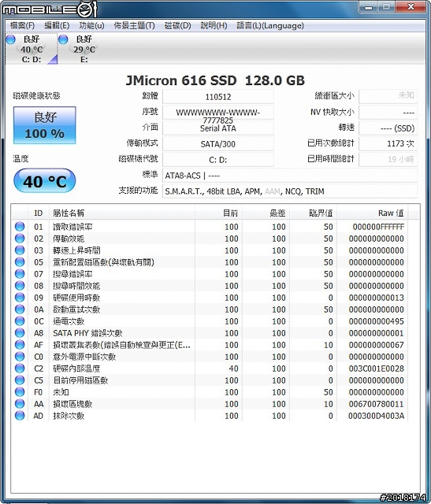Screen dimensions: 431x504
Task: Click the buffer size field showing 未知
Action: point(388,96)
